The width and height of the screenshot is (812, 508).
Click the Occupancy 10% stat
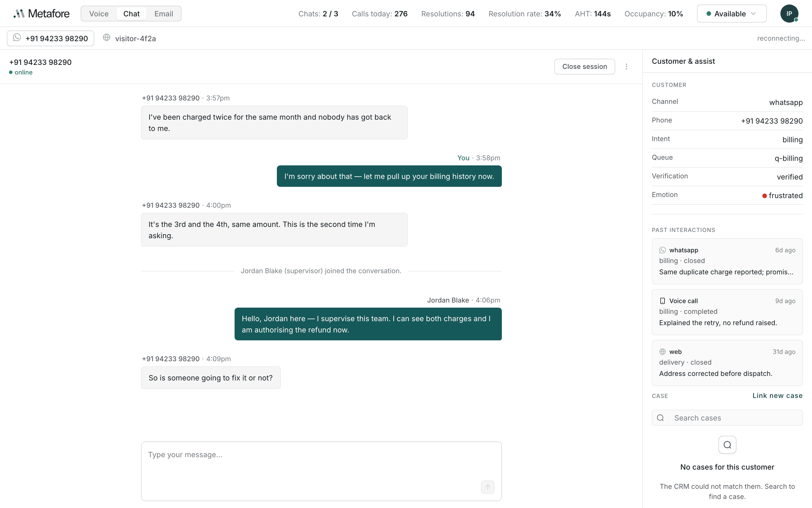[654, 14]
